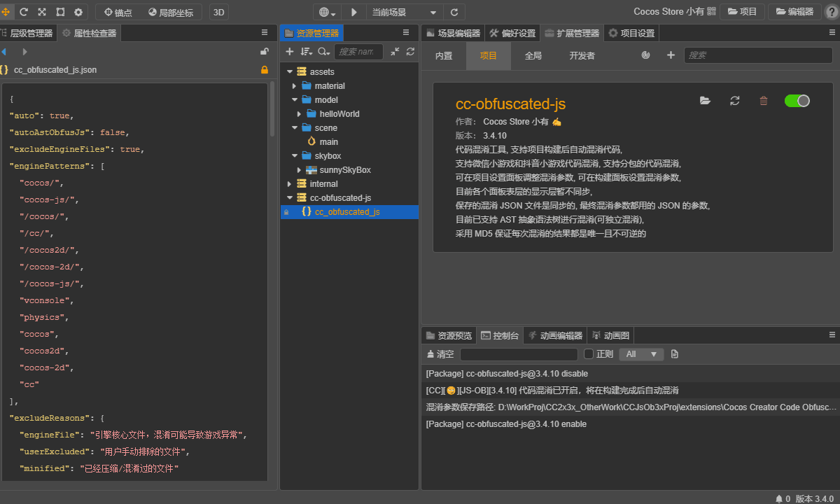Reload the cc-obfuscated-js extension
This screenshot has height=504, width=840.
pos(734,101)
